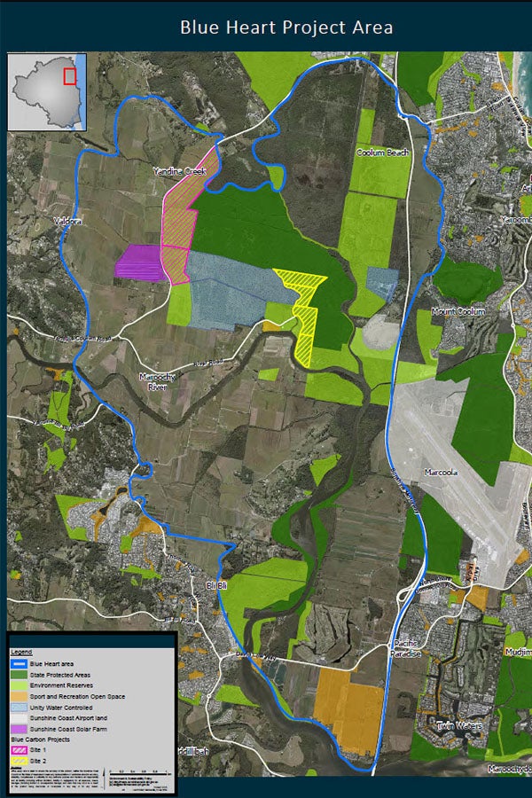Select the Site 1 pink hatched swatch
Image resolution: width=532 pixels, height=798 pixels.
[20, 750]
